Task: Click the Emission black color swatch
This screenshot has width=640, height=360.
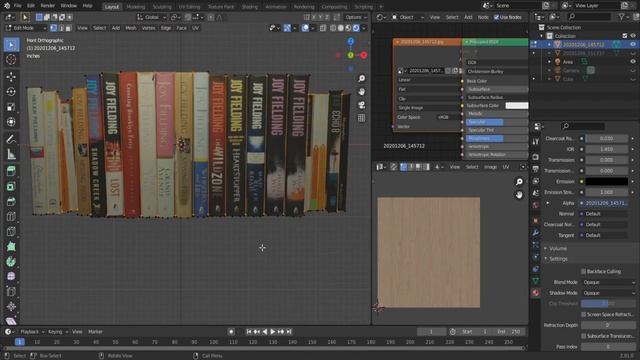Action: tap(607, 181)
